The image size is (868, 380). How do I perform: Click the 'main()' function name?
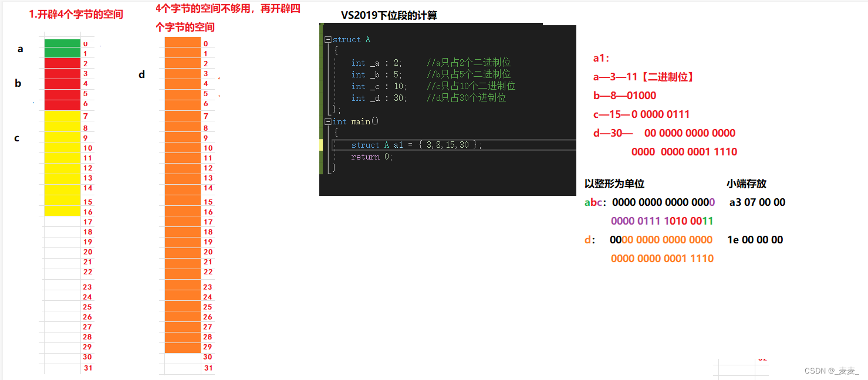(x=365, y=122)
